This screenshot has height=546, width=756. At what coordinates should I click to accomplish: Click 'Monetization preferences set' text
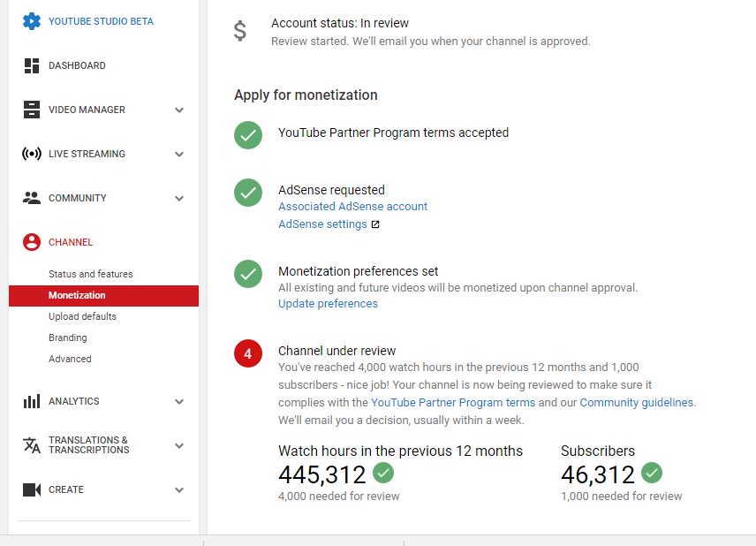click(359, 271)
